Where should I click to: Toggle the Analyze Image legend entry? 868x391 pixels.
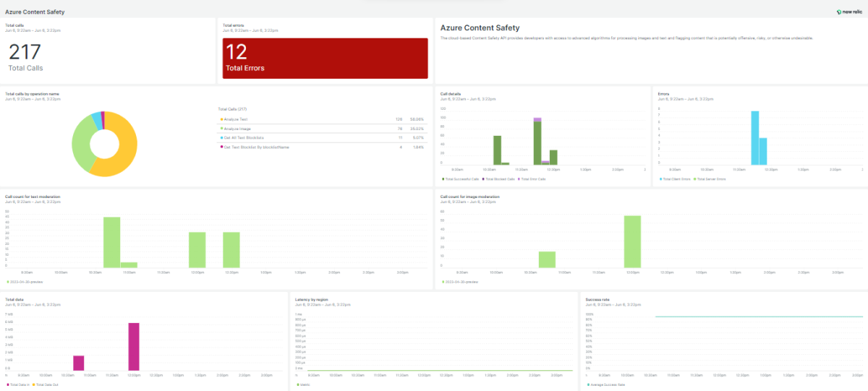(234, 128)
